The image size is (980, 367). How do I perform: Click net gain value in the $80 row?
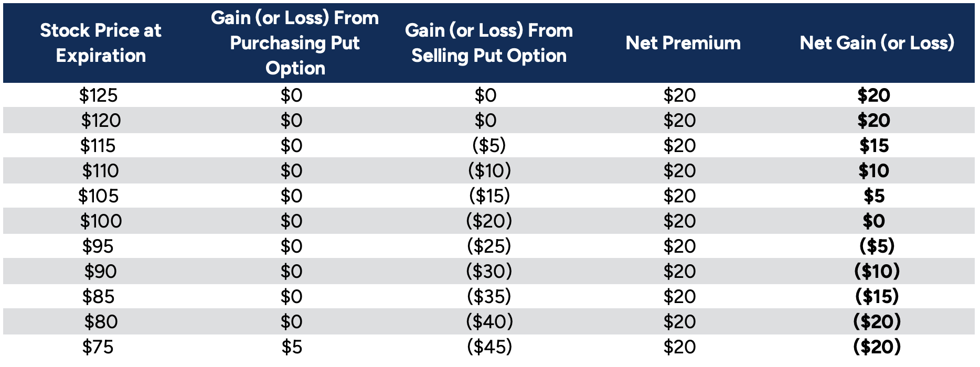[877, 322]
